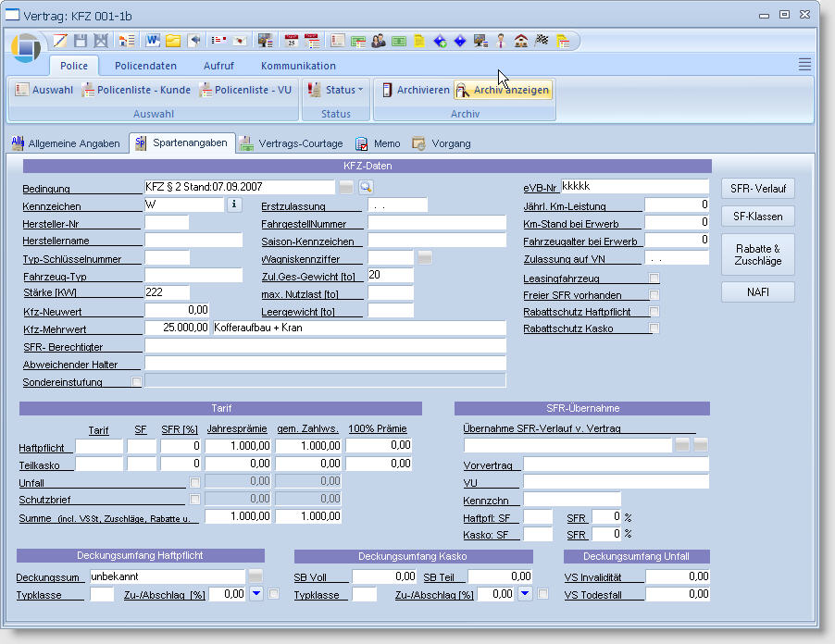Check the Rabattschutz Kasko checkbox
The width and height of the screenshot is (835, 644).
pos(654,328)
